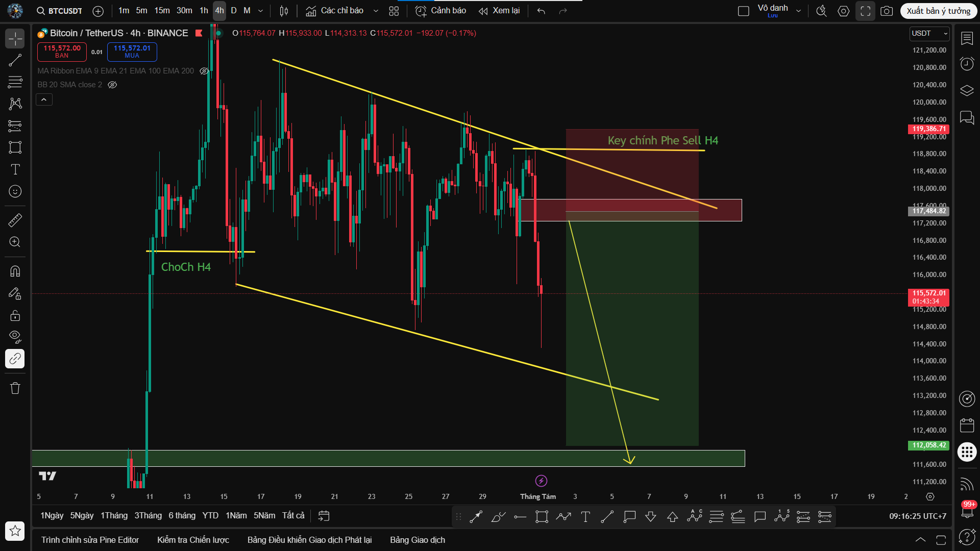Select the D daily timeframe
Image resolution: width=980 pixels, height=551 pixels.
[234, 11]
